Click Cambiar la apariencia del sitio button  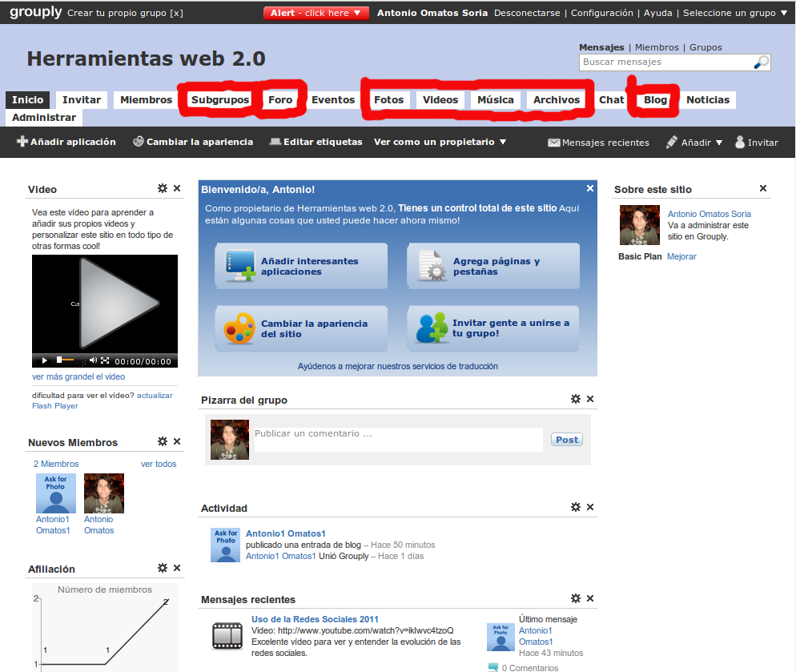[301, 328]
